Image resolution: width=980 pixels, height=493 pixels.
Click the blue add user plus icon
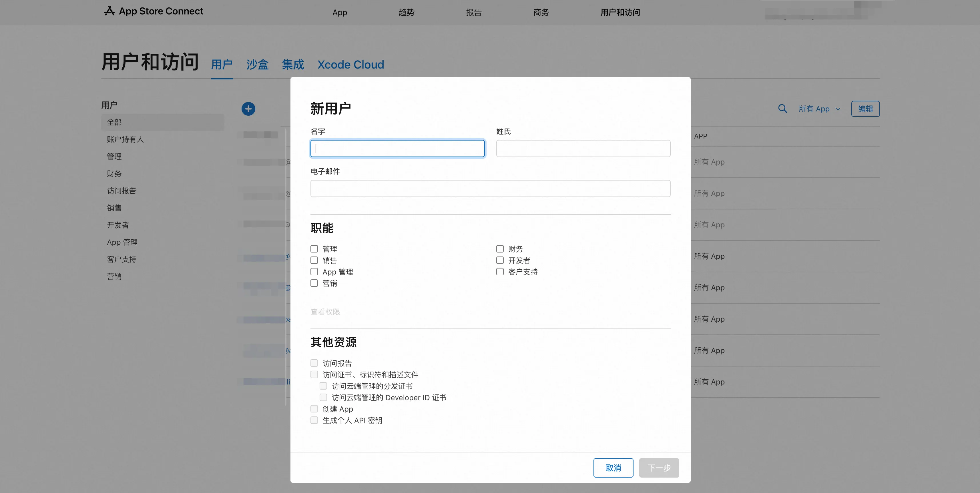coord(248,109)
